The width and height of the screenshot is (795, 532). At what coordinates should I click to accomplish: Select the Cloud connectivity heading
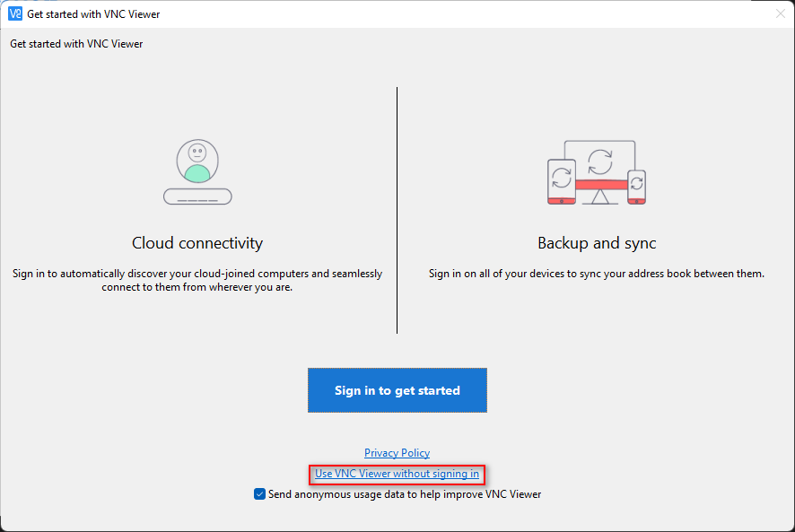pos(197,243)
